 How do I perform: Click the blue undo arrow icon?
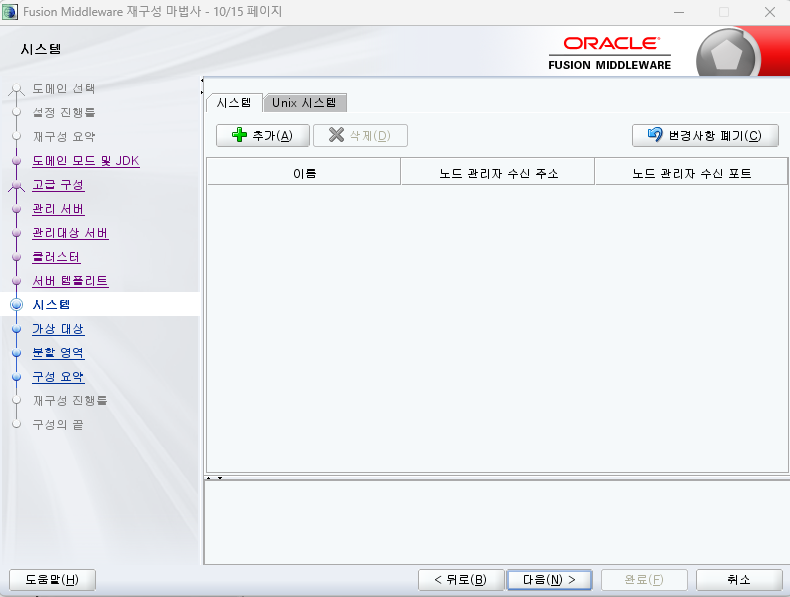pos(655,135)
